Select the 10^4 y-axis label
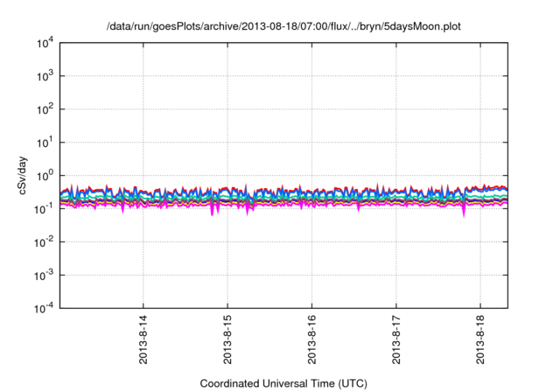Image resolution: width=560 pixels, height=392 pixels. pos(45,44)
